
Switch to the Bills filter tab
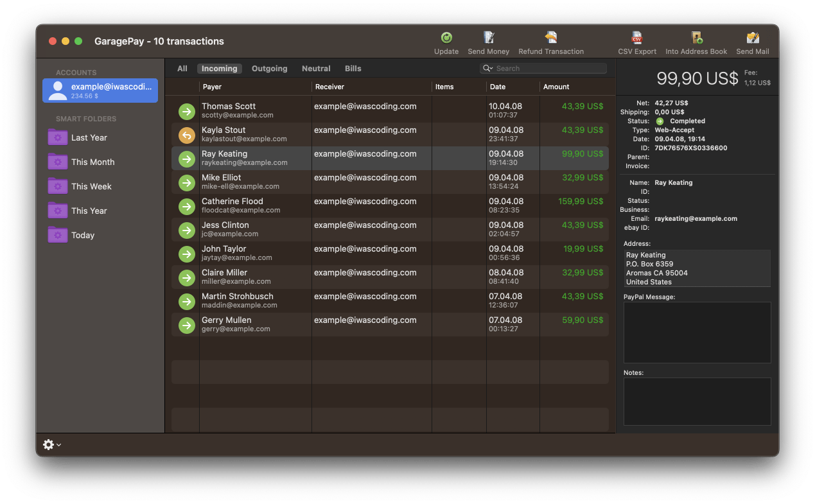point(353,68)
